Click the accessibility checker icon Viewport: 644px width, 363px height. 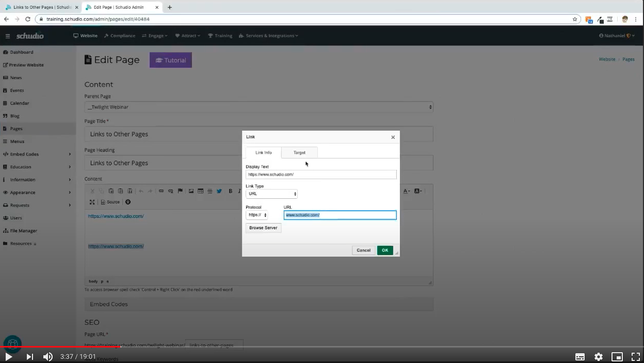(128, 202)
